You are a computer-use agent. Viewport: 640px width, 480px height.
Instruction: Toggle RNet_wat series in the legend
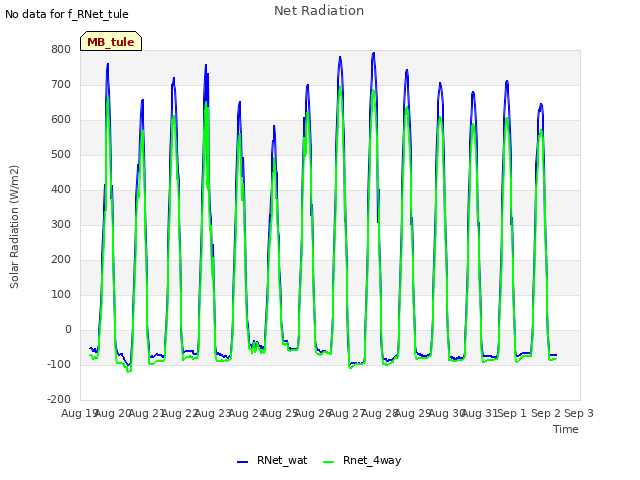(x=272, y=460)
